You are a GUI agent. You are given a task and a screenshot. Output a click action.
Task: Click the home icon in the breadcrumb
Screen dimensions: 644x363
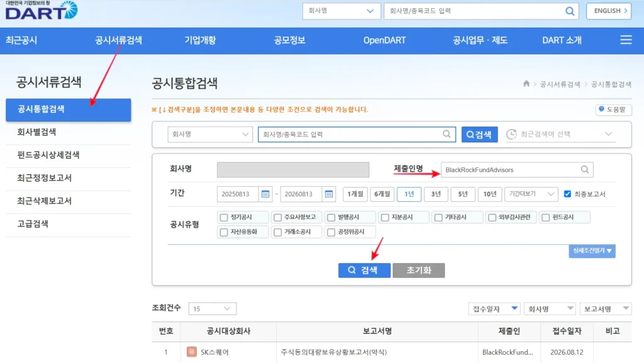[x=526, y=84]
